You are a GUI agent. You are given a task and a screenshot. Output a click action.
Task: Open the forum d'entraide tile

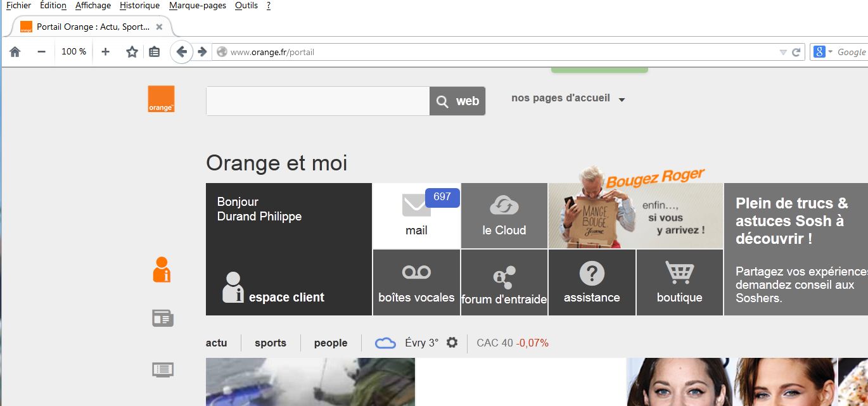[x=504, y=282]
